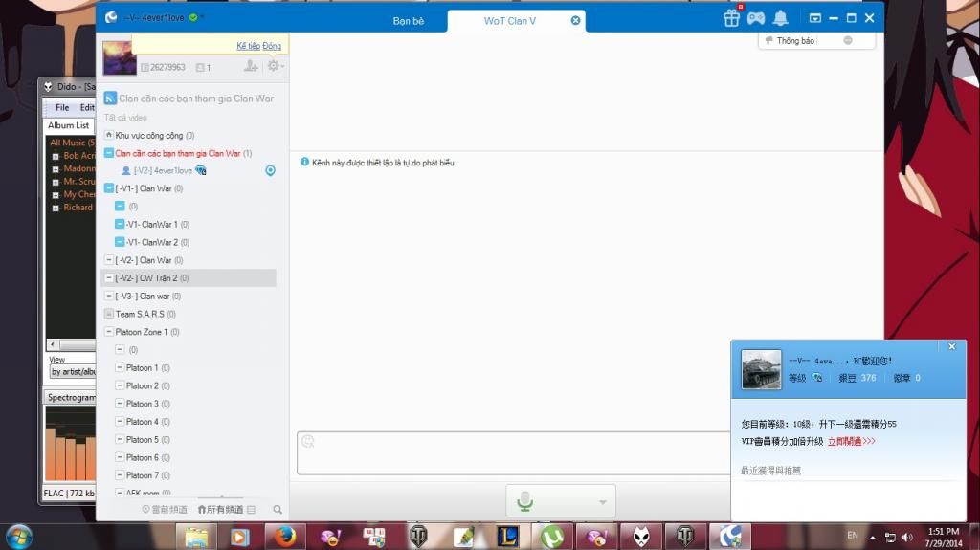The width and height of the screenshot is (980, 550).
Task: Click the badge icon next to 4ever1love
Action: [201, 170]
